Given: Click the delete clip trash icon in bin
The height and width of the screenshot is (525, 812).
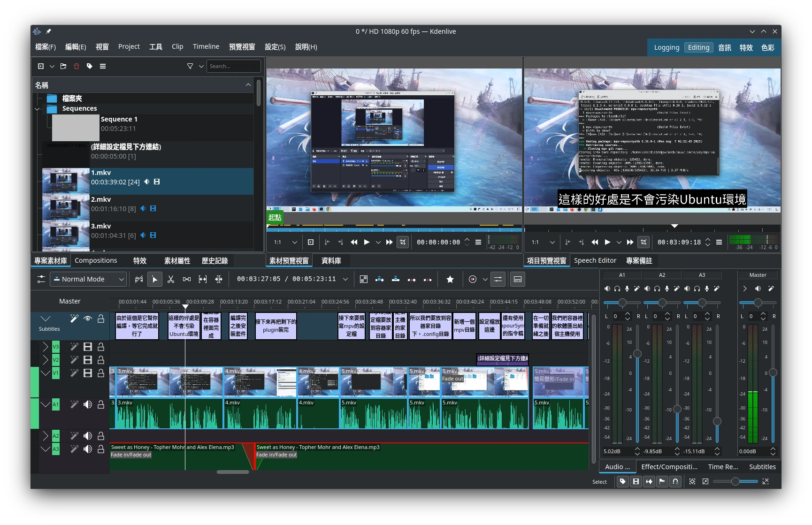Looking at the screenshot, I should [77, 66].
